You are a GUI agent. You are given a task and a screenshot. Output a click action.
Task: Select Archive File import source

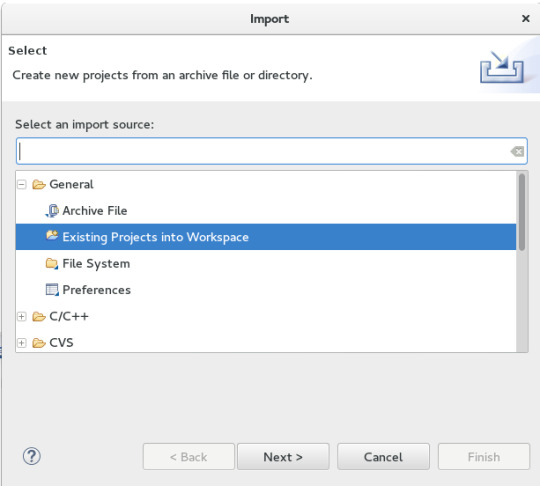click(x=95, y=211)
